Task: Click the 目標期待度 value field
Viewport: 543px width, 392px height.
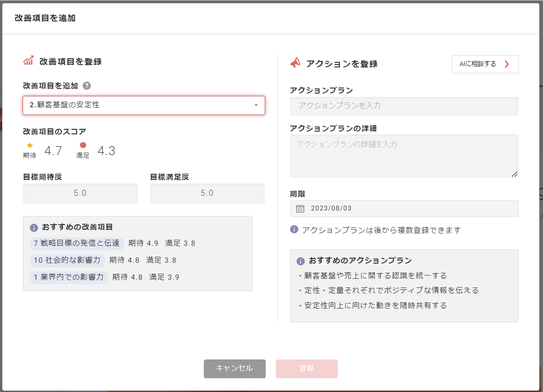Action: click(80, 193)
